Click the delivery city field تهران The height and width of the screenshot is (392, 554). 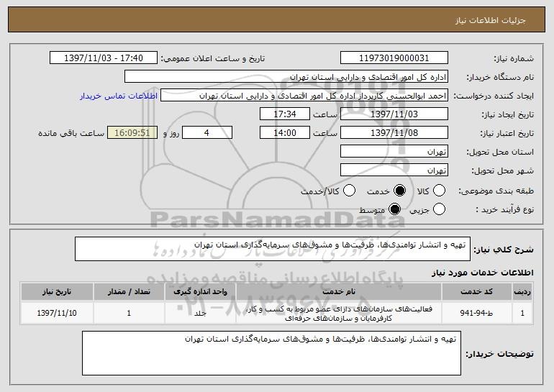(x=394, y=170)
